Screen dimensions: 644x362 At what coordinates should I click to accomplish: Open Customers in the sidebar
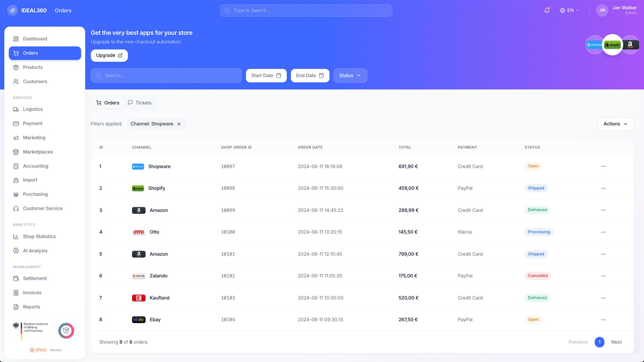coord(45,81)
